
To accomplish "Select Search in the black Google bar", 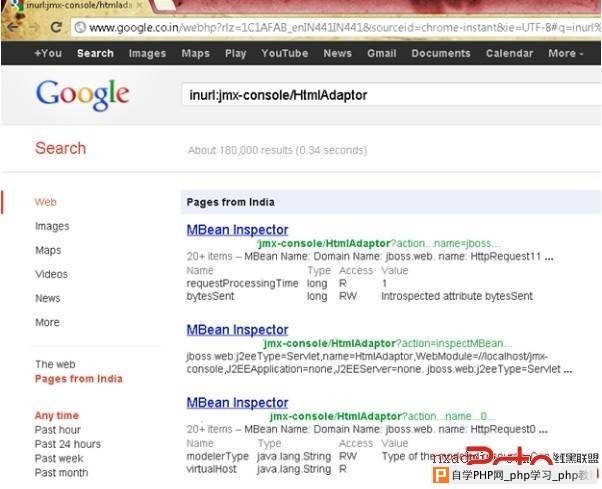I will (95, 53).
